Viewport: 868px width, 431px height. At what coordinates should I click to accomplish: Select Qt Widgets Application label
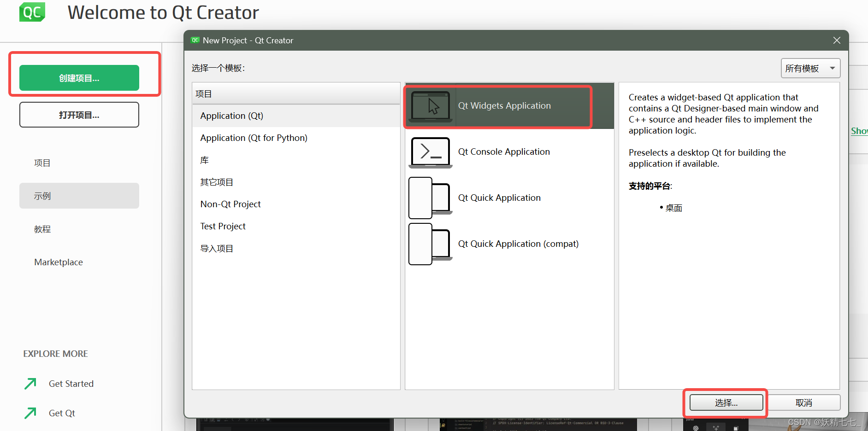coord(504,106)
